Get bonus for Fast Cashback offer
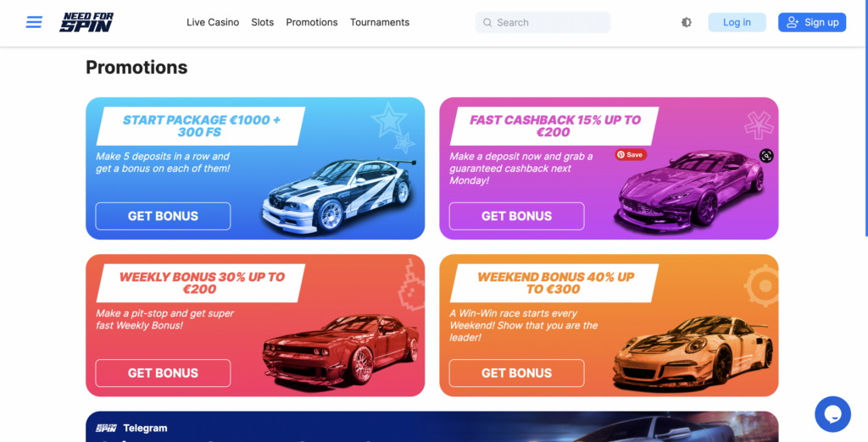Viewport: 868px width, 442px height. click(x=516, y=216)
